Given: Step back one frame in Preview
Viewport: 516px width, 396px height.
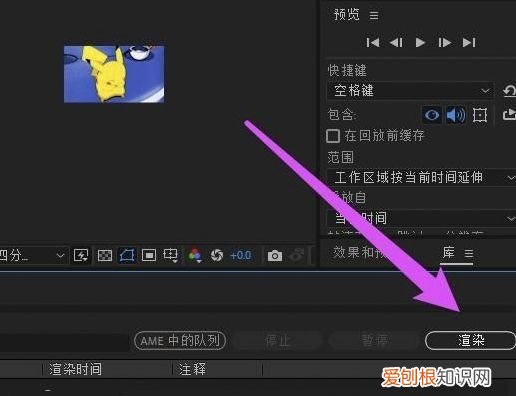Looking at the screenshot, I should coord(396,43).
